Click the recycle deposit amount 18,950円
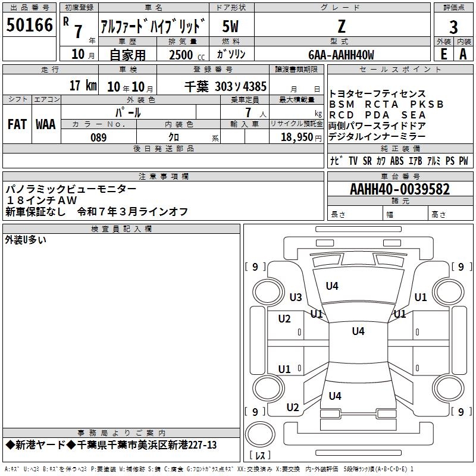476x476 pixels. coord(296,137)
